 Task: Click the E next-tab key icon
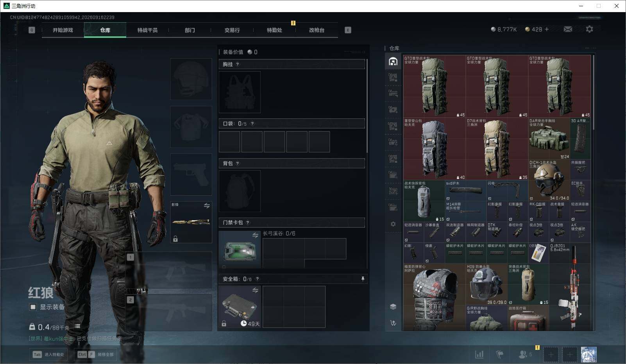(x=348, y=30)
